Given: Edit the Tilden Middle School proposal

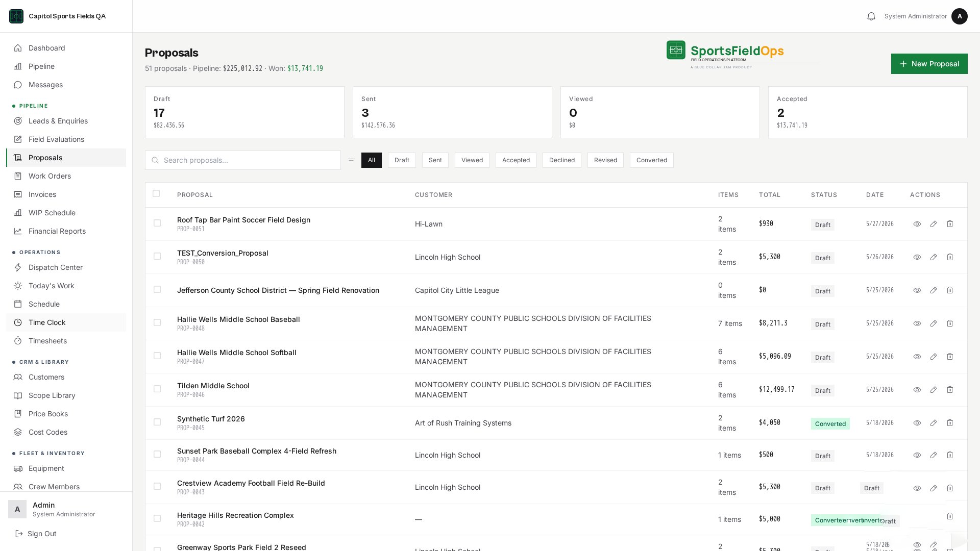Looking at the screenshot, I should pyautogui.click(x=934, y=390).
